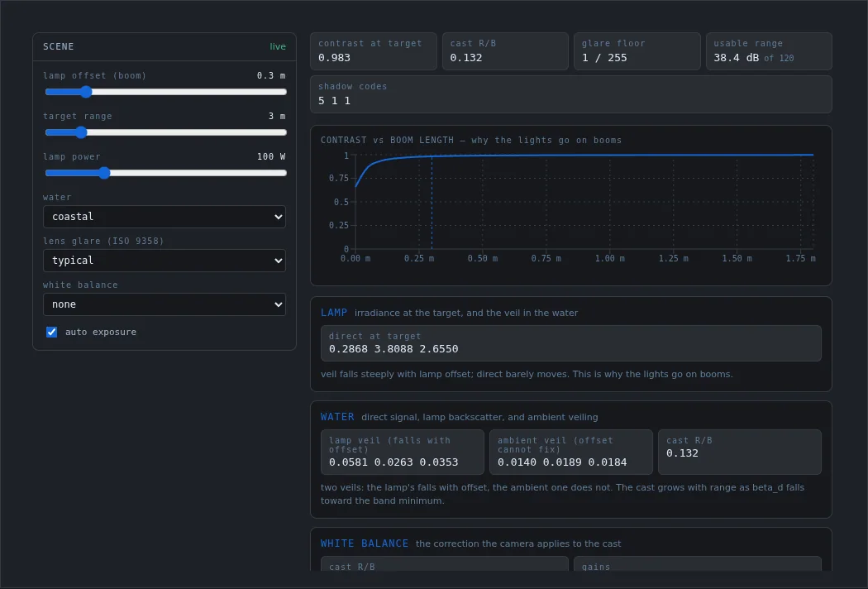Viewport: 868px width, 589px height.
Task: Click the target range slider handle
Action: [81, 132]
